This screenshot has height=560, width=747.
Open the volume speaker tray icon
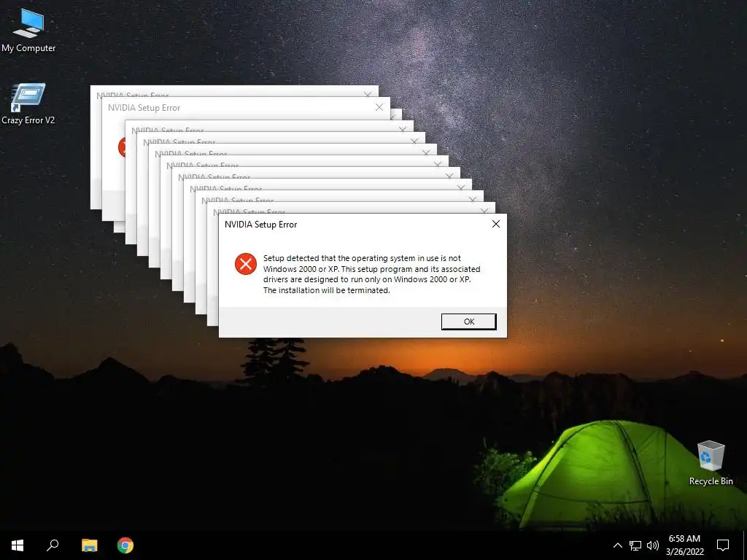click(x=653, y=545)
